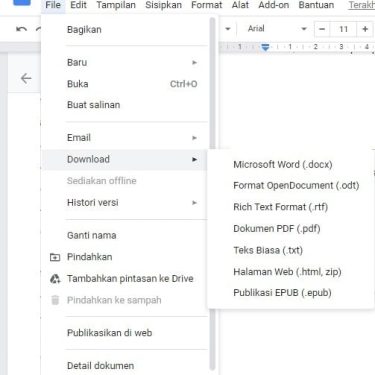This screenshot has height=375, width=375.
Task: Open the Arial font dropdown
Action: pos(277,29)
